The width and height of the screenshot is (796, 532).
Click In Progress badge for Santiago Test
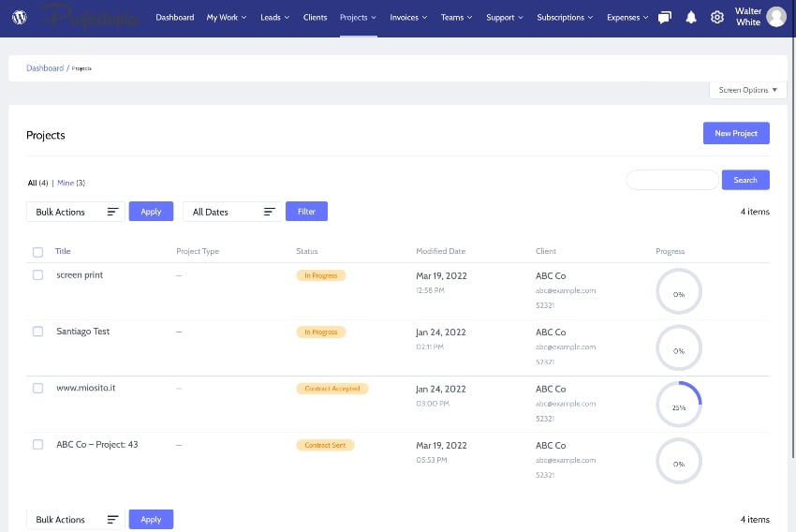(x=321, y=332)
